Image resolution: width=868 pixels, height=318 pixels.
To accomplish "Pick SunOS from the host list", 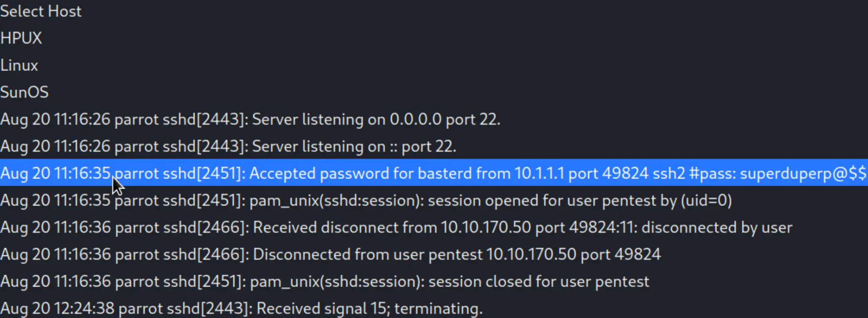I will (x=24, y=92).
